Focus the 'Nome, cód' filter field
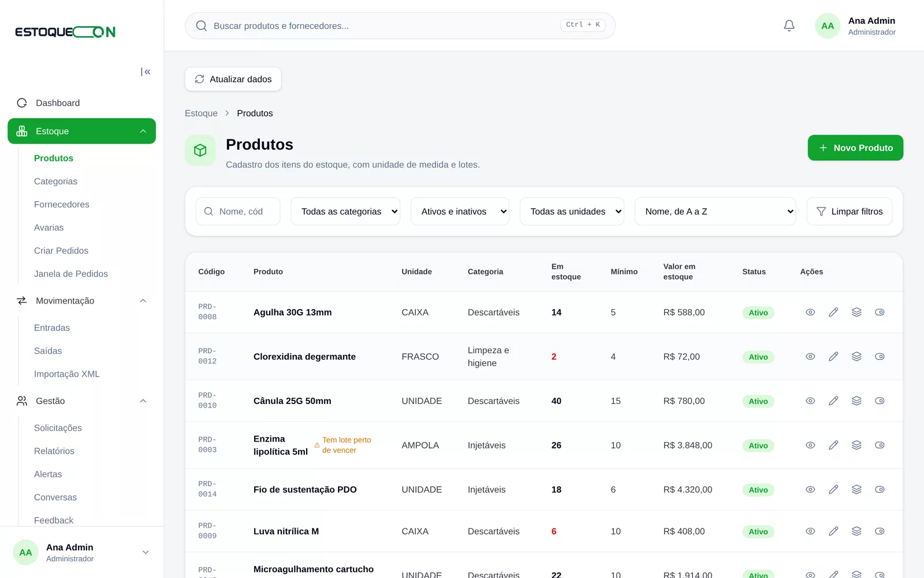924x578 pixels. coord(238,212)
